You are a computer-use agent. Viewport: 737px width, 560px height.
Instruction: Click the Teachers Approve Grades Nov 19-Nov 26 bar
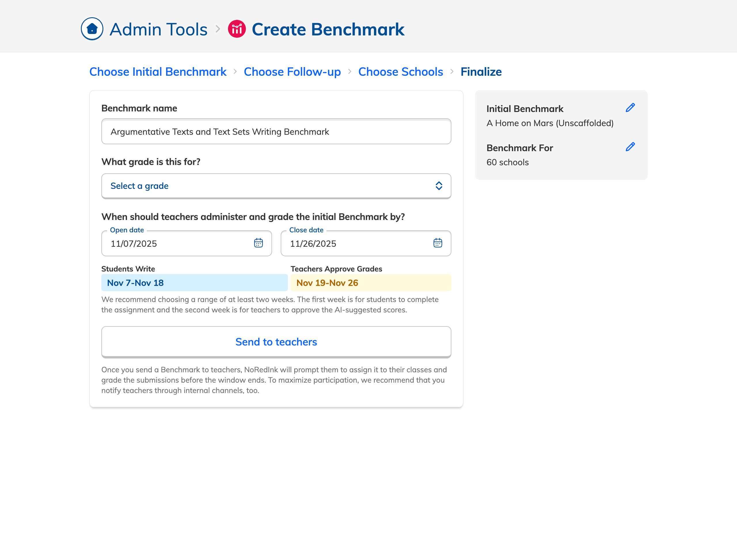pyautogui.click(x=370, y=283)
